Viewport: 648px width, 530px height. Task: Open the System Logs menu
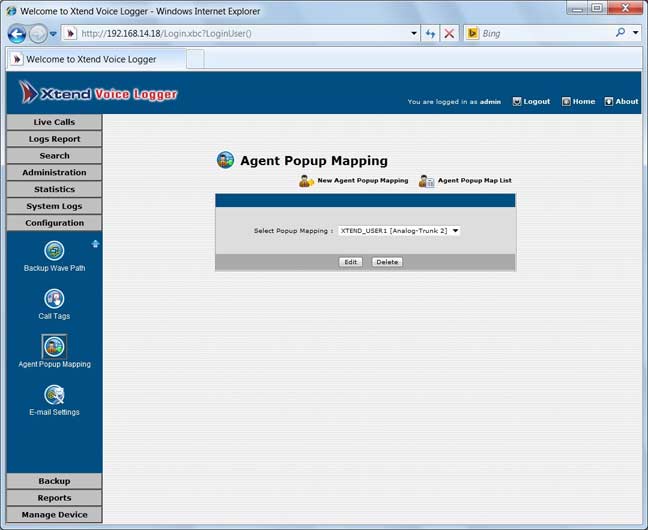coord(54,206)
